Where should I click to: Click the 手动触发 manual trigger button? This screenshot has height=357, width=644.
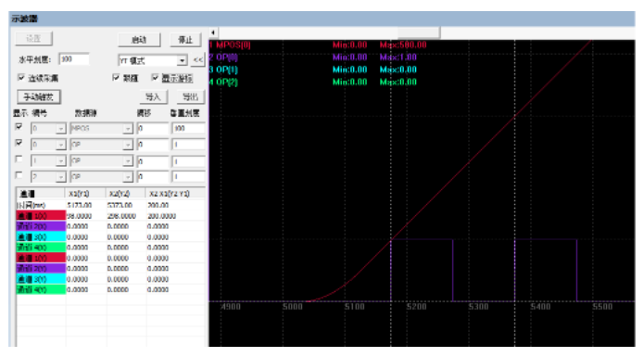pyautogui.click(x=39, y=97)
